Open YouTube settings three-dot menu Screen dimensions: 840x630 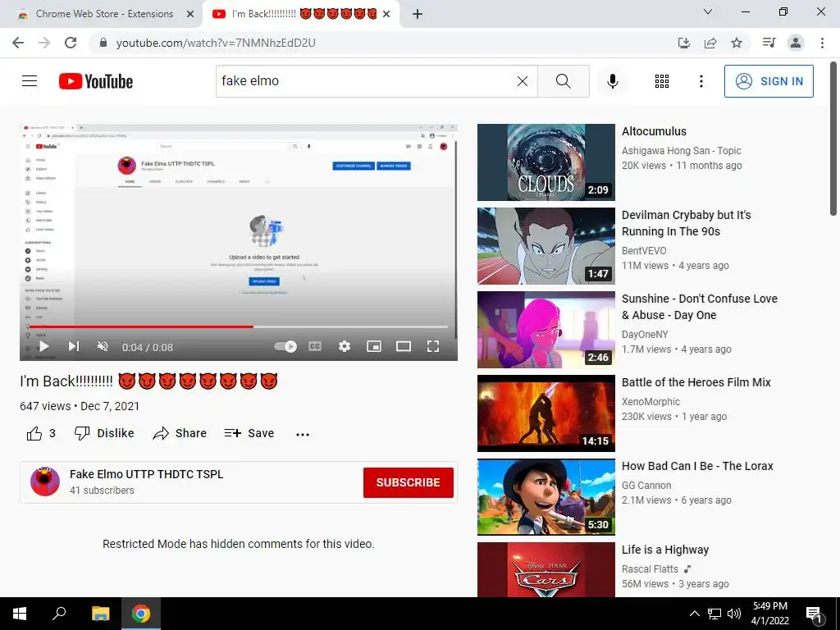(701, 81)
